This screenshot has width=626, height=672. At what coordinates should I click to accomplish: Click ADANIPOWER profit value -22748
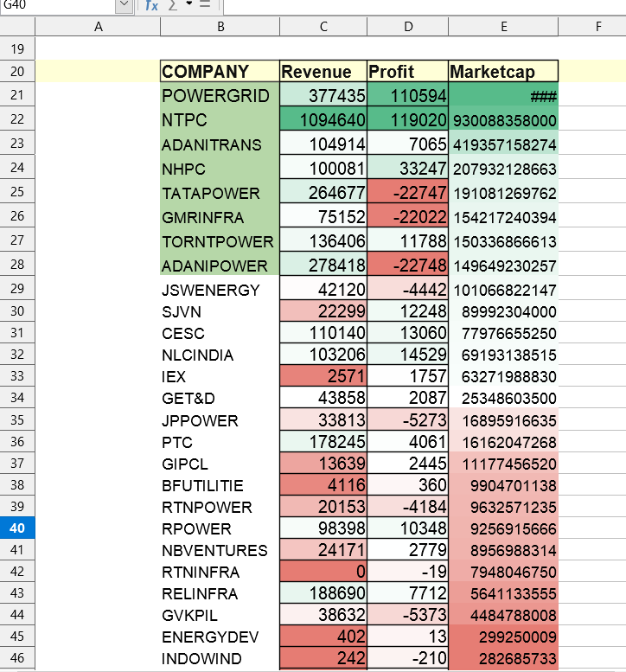[407, 264]
